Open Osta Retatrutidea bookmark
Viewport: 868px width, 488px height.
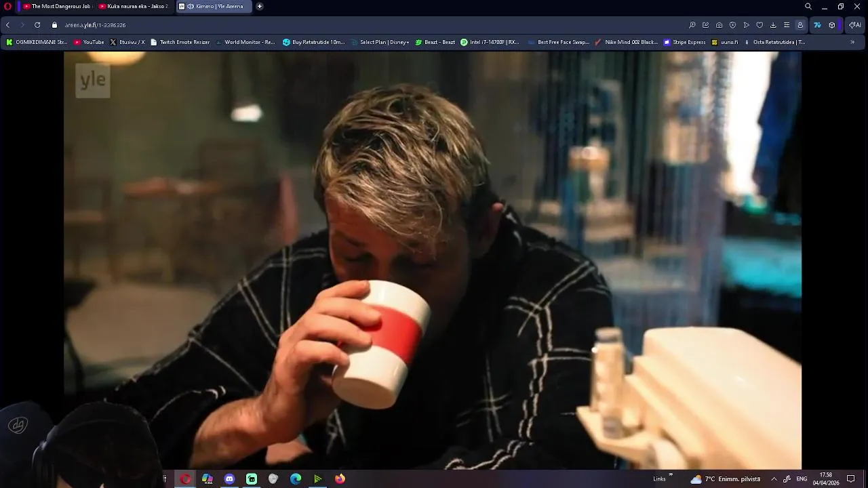(774, 42)
